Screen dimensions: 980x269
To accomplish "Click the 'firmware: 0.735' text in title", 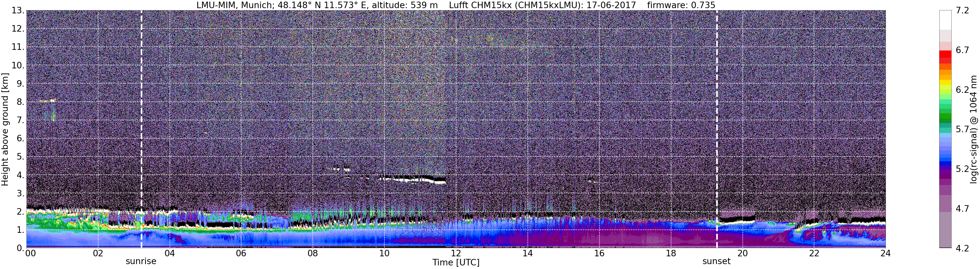I will point(681,5).
